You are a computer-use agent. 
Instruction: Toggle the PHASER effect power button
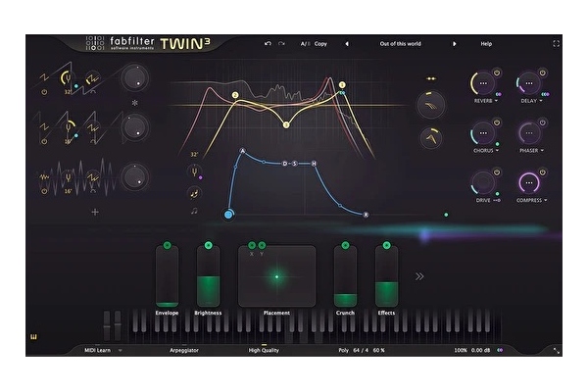[543, 122]
